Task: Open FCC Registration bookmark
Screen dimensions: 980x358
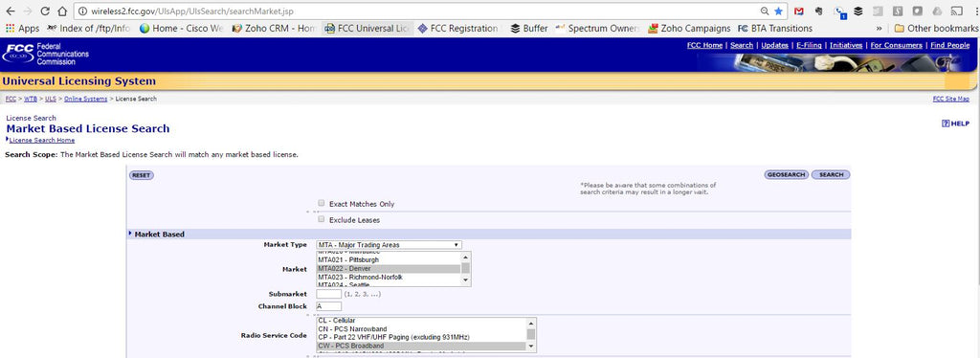Action: [458, 28]
